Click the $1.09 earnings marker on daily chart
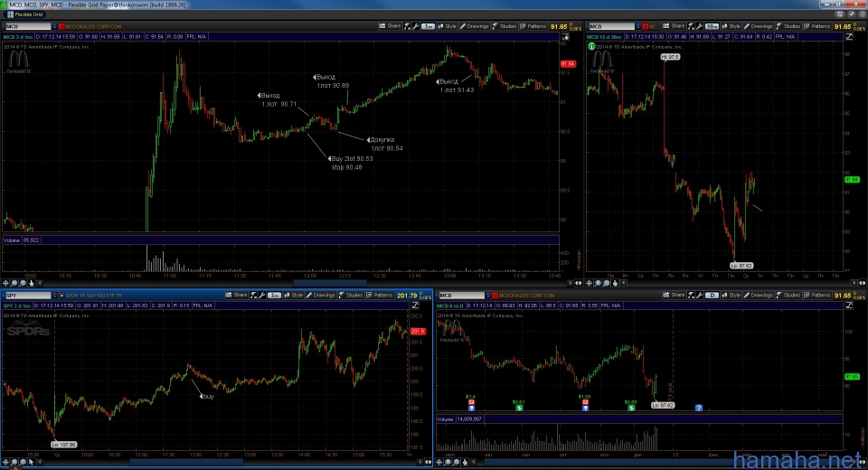The width and height of the screenshot is (868, 470). tap(585, 403)
